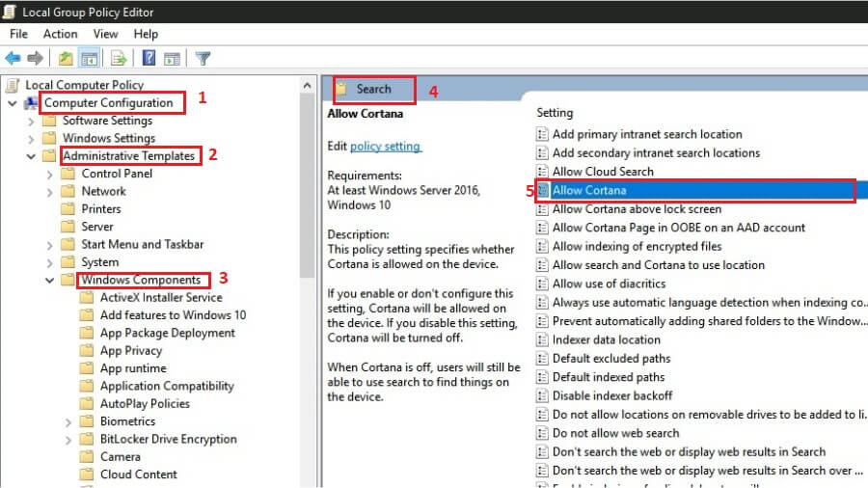Click the Forward arrow toolbar icon
Screen dimensions: 868x488
(x=36, y=58)
